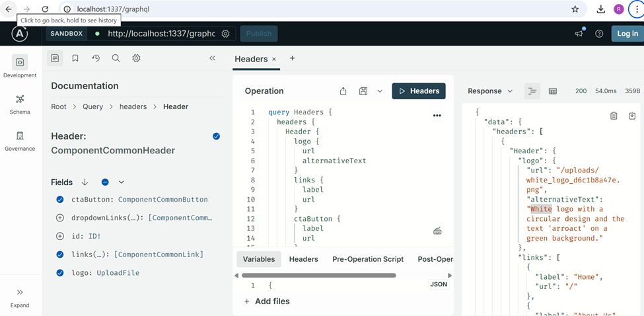This screenshot has width=644, height=316.
Task: Uncheck the ctaButton field
Action: (x=60, y=200)
